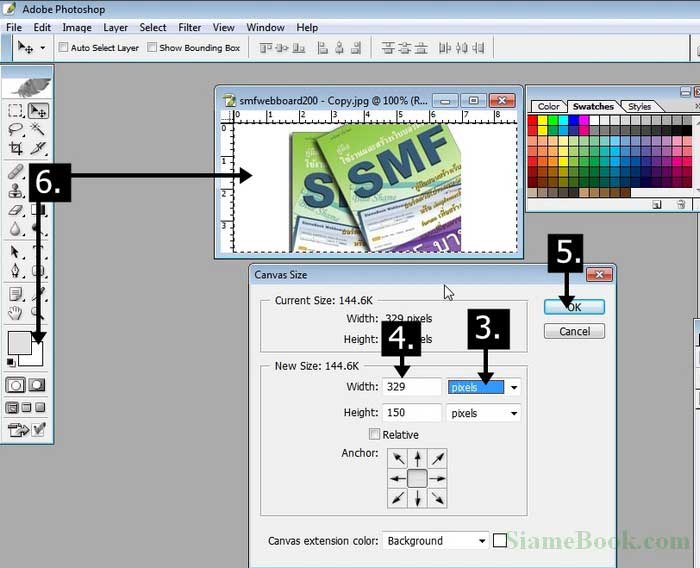700x568 pixels.
Task: Select the Crop tool
Action: click(16, 148)
